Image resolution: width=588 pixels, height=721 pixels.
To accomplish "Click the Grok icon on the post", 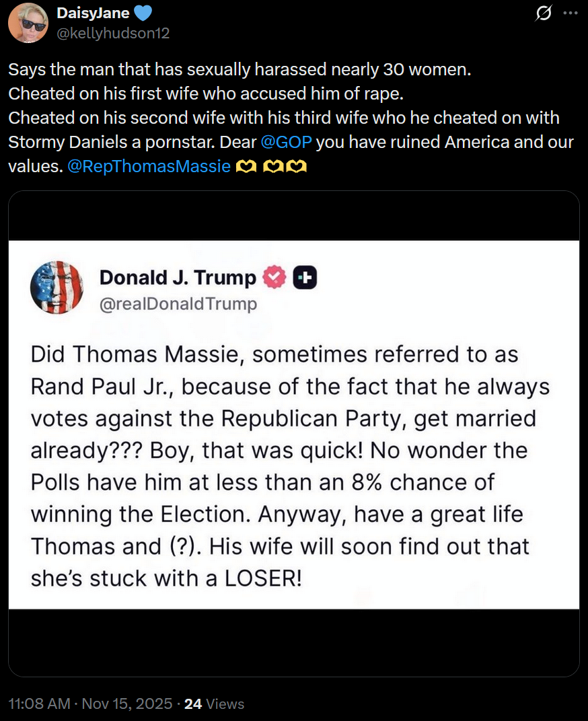I will 543,13.
